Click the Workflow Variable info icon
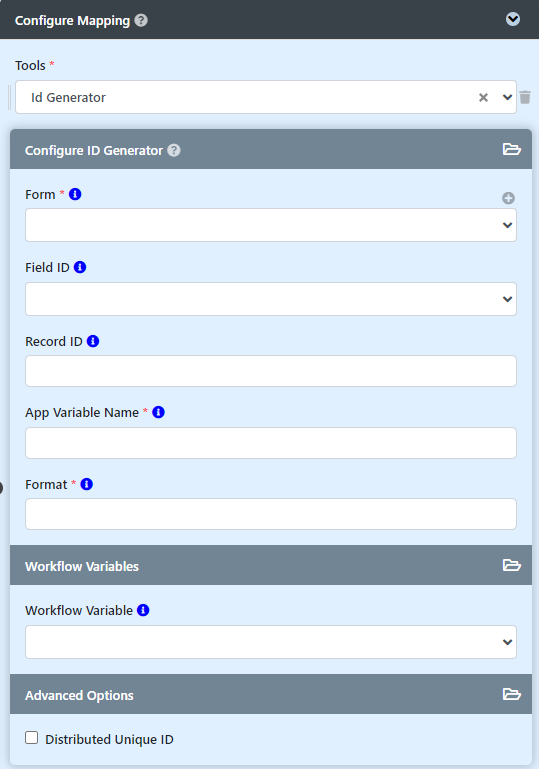 [143, 611]
